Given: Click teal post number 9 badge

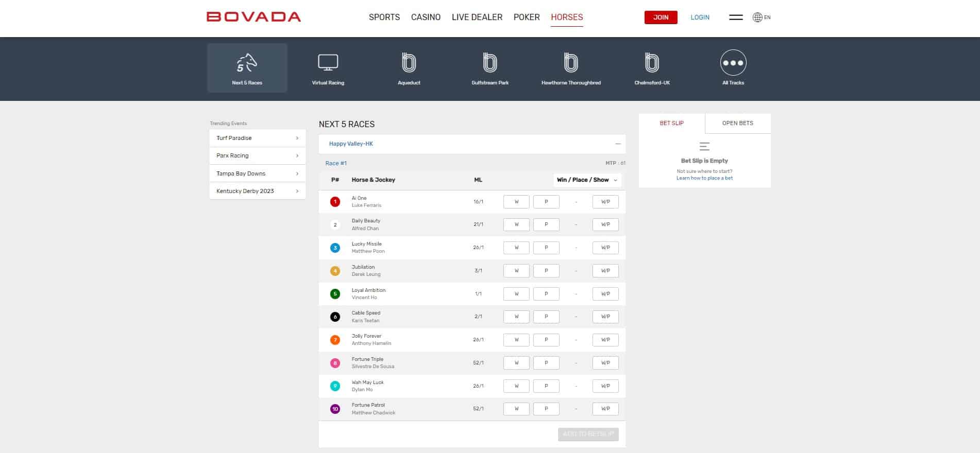Looking at the screenshot, I should click(x=335, y=386).
